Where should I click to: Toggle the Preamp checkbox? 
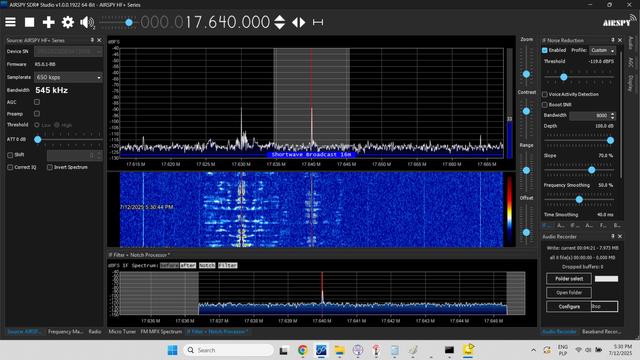click(37, 113)
